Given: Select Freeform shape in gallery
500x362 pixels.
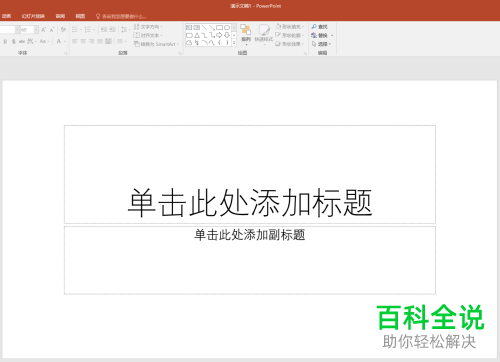Looking at the screenshot, I should coord(189,43).
